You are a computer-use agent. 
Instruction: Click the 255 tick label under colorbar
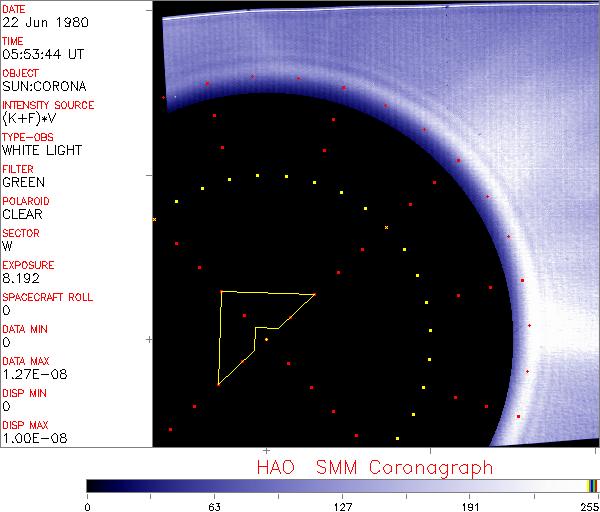pyautogui.click(x=590, y=505)
